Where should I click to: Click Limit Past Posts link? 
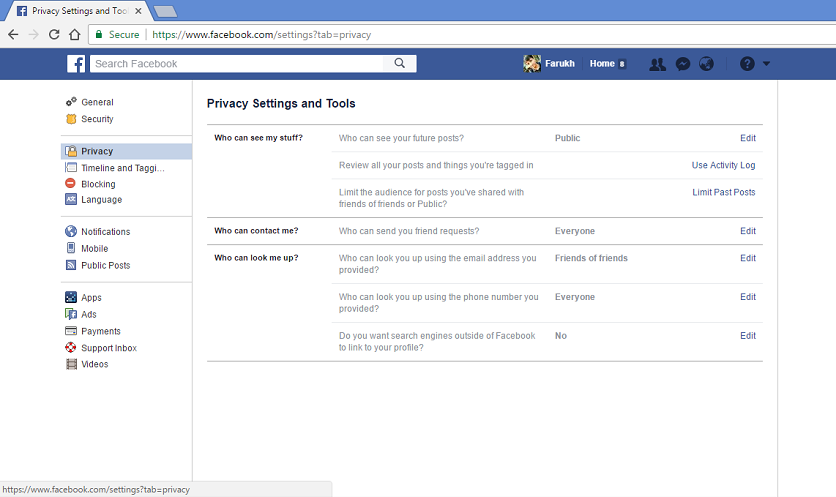(x=724, y=192)
